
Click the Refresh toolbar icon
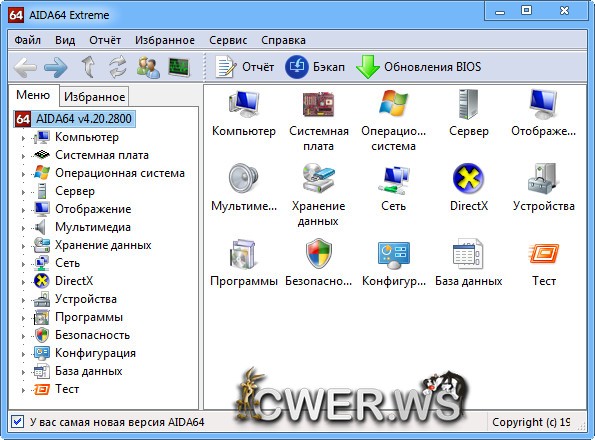click(118, 67)
